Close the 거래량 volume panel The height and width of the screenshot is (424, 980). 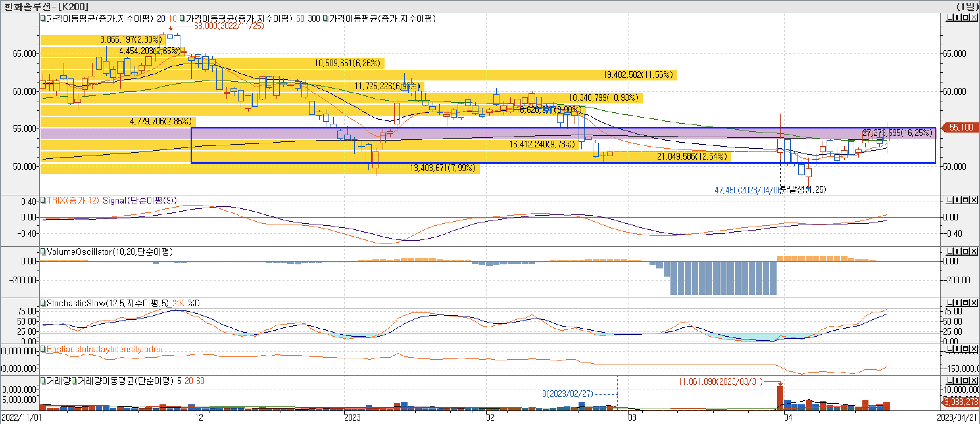click(x=974, y=380)
